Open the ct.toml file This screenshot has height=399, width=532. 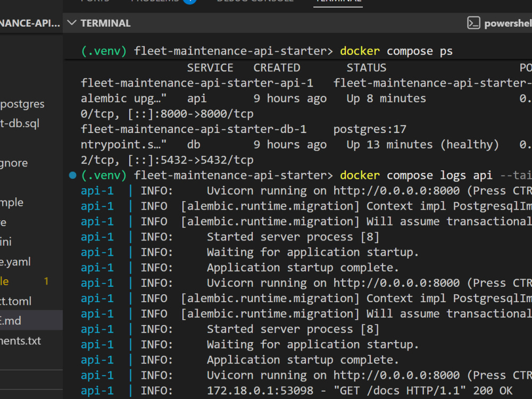pyautogui.click(x=15, y=301)
